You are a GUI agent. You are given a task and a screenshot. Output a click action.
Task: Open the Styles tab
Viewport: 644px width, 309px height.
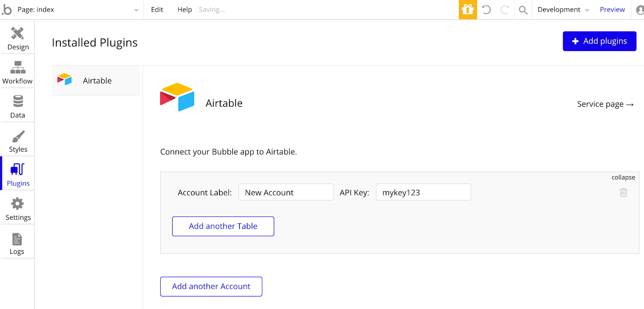click(x=18, y=141)
